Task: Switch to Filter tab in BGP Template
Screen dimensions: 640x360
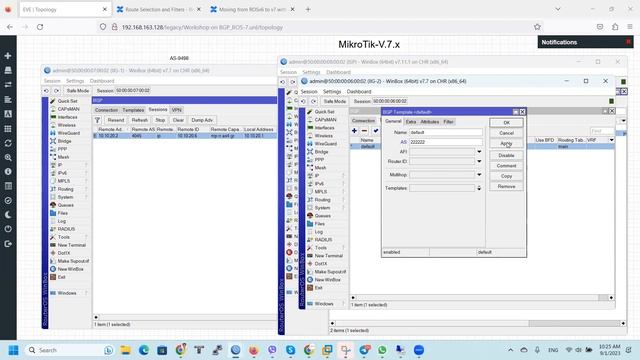Action: pyautogui.click(x=448, y=122)
